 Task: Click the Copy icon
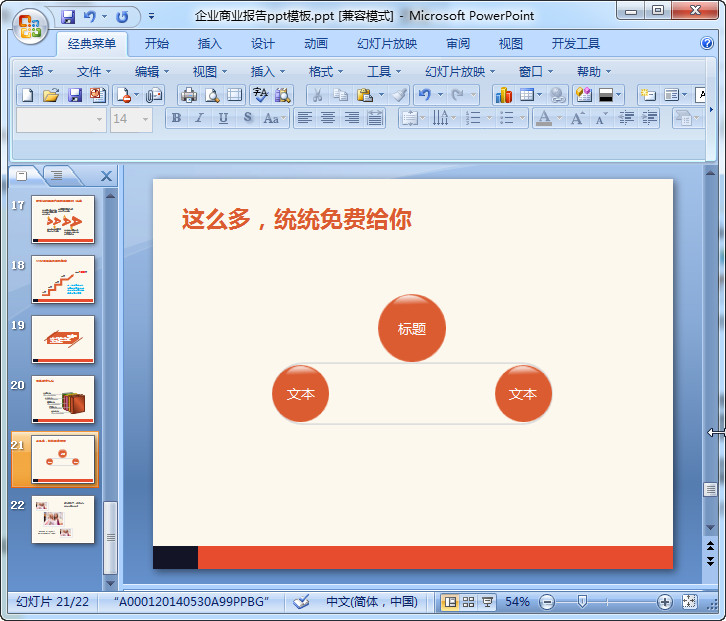[341, 95]
